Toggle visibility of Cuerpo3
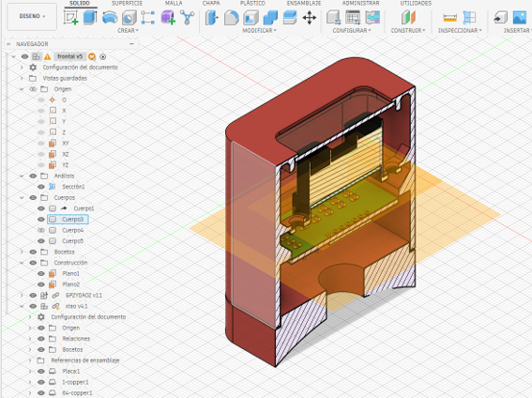Screen dimensions: 532x398 click(41, 220)
